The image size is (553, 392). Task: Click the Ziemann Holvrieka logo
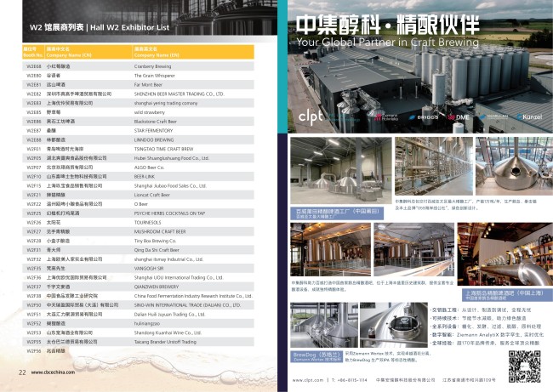386,117
